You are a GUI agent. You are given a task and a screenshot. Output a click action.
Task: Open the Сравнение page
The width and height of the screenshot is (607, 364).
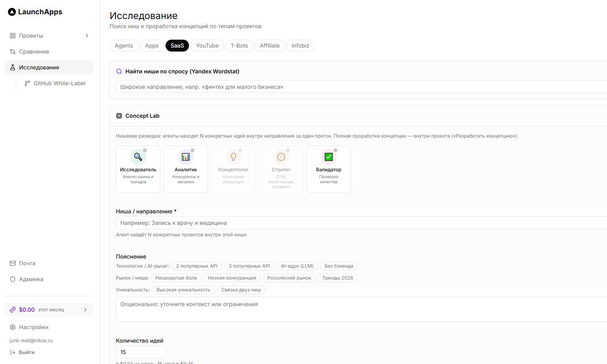pos(49,52)
